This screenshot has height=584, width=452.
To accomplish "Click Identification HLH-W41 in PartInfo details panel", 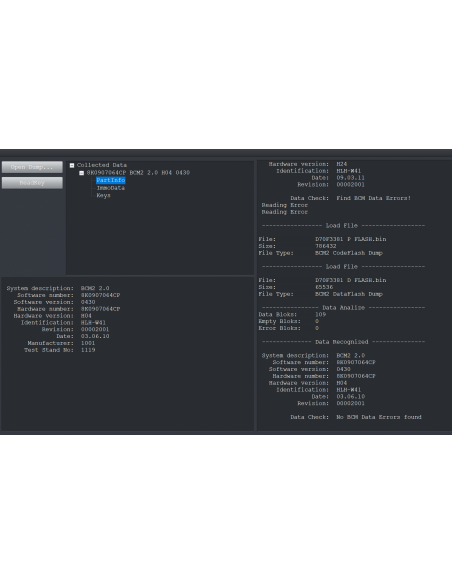I will point(63,323).
